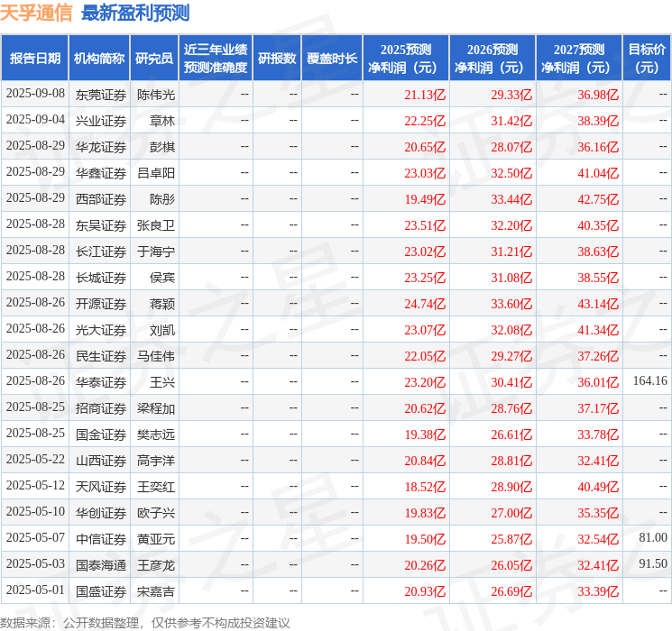
Task: Click analyst name 刘凯
Action: point(162,330)
